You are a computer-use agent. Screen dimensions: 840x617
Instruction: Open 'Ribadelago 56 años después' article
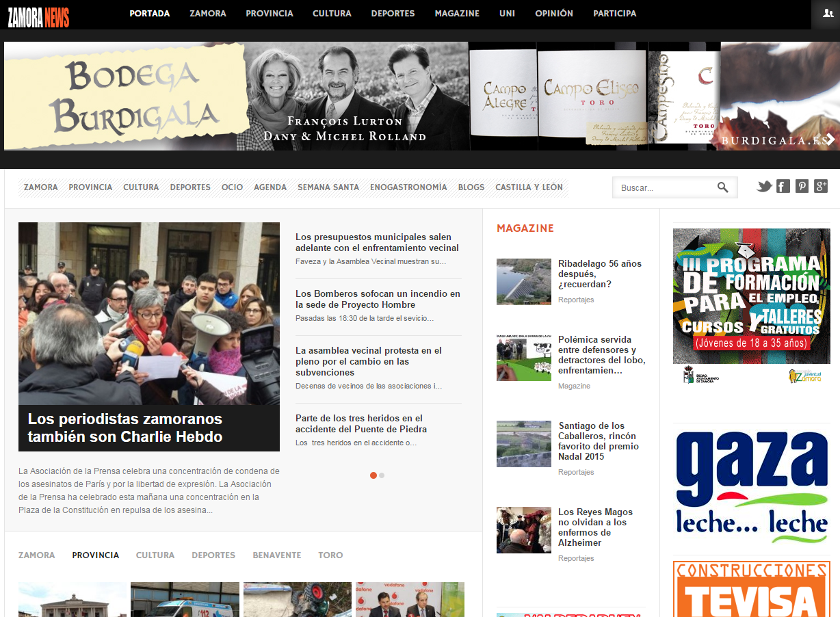pyautogui.click(x=600, y=274)
